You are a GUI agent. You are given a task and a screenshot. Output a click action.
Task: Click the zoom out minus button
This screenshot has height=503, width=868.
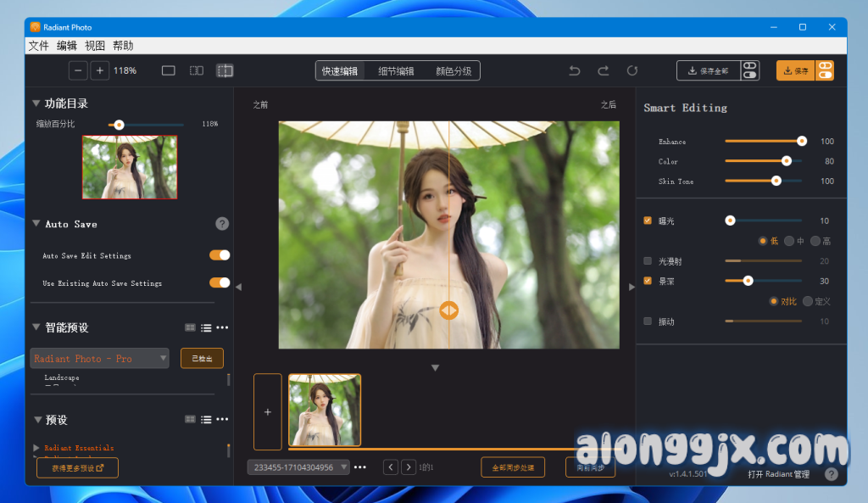[78, 70]
